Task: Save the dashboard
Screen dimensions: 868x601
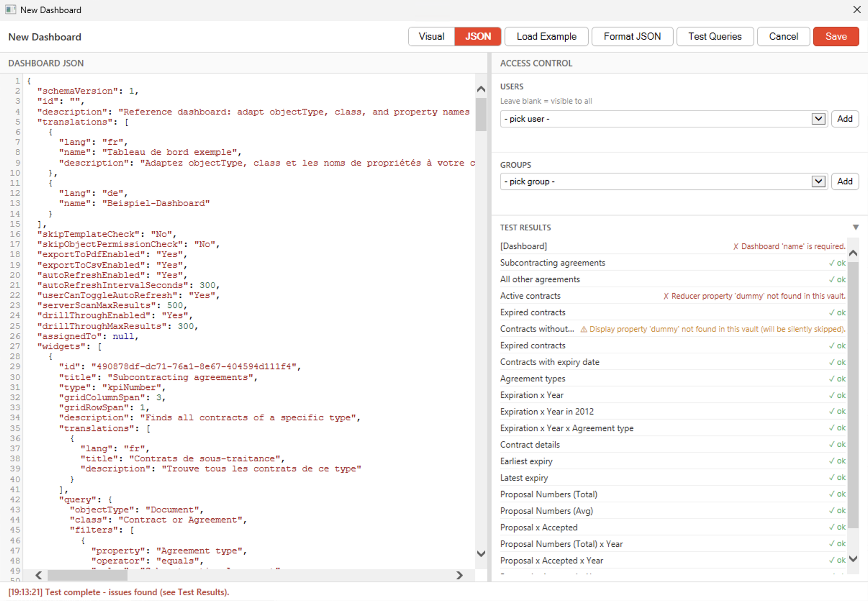Action: [x=836, y=36]
